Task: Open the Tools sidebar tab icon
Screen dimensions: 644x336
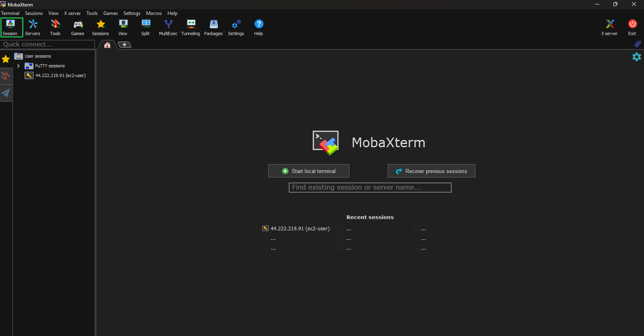Action: pos(6,76)
